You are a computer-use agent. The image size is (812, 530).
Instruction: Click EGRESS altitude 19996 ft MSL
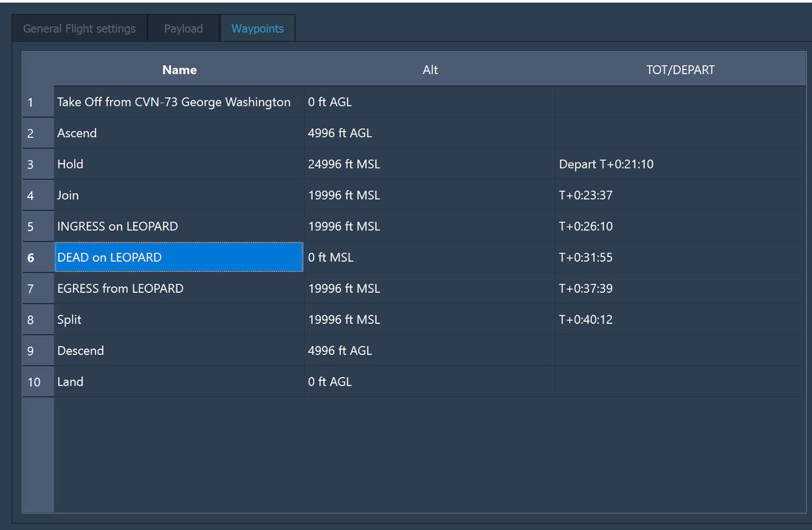coord(430,289)
